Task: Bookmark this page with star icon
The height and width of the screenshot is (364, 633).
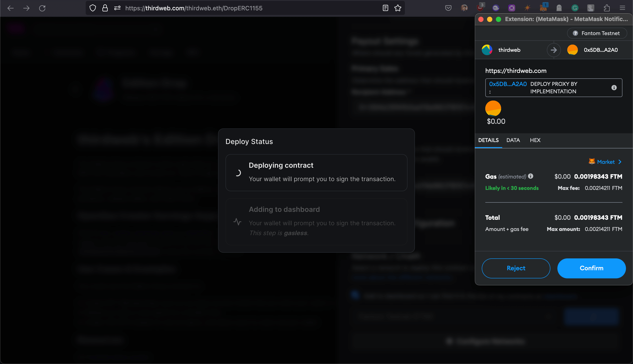Action: (x=398, y=8)
